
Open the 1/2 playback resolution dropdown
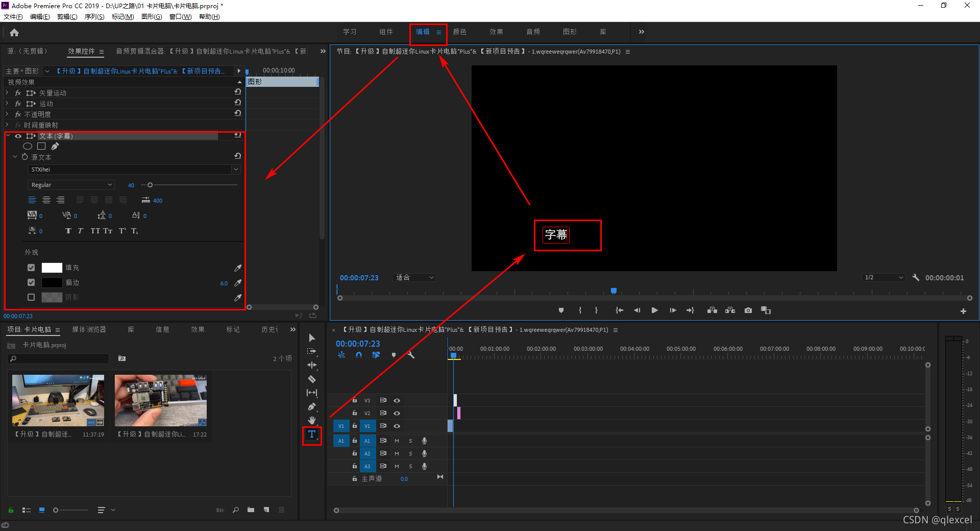(x=884, y=278)
